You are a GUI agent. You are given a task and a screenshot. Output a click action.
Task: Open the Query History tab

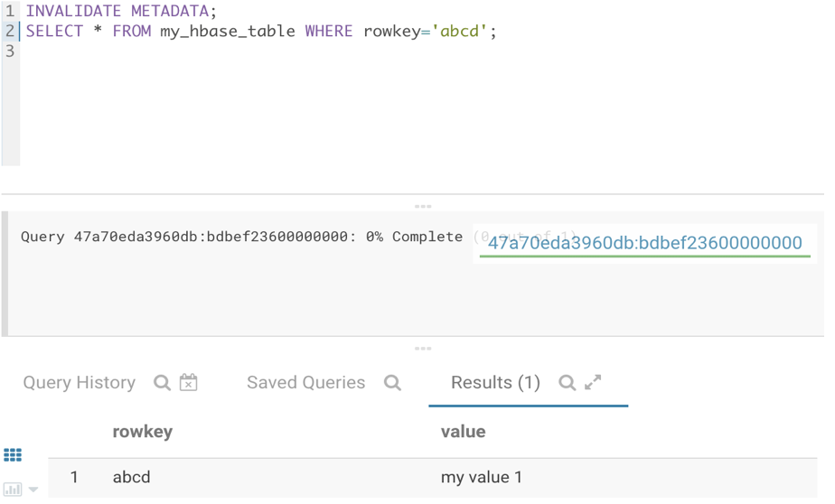(80, 383)
